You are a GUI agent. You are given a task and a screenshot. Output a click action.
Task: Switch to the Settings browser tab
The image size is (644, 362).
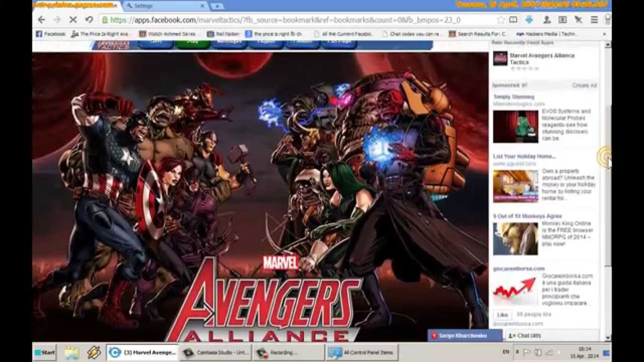165,6
